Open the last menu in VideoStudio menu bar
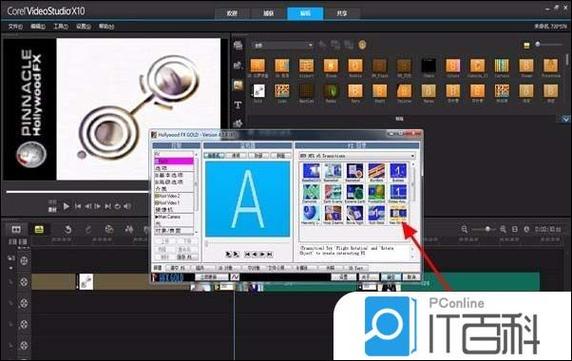 point(106,26)
